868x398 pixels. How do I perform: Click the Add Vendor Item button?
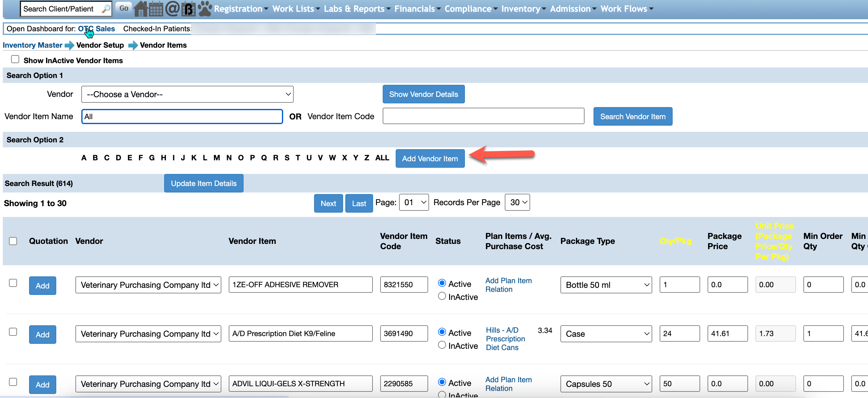430,158
